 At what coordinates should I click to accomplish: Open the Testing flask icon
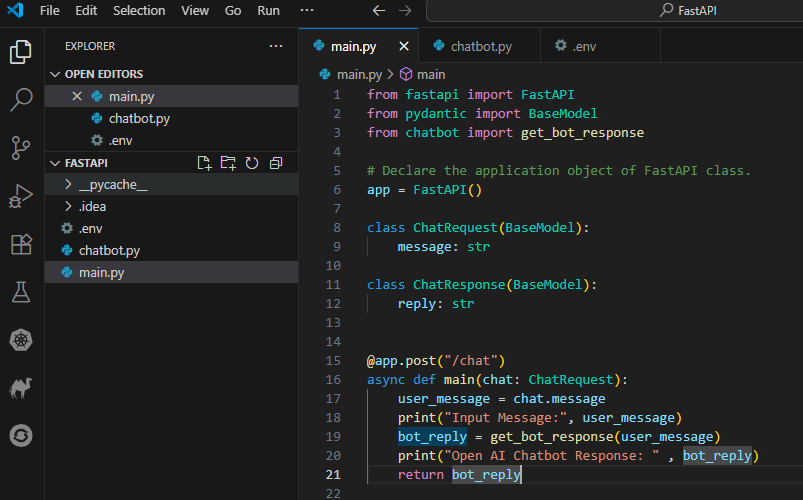[x=21, y=292]
